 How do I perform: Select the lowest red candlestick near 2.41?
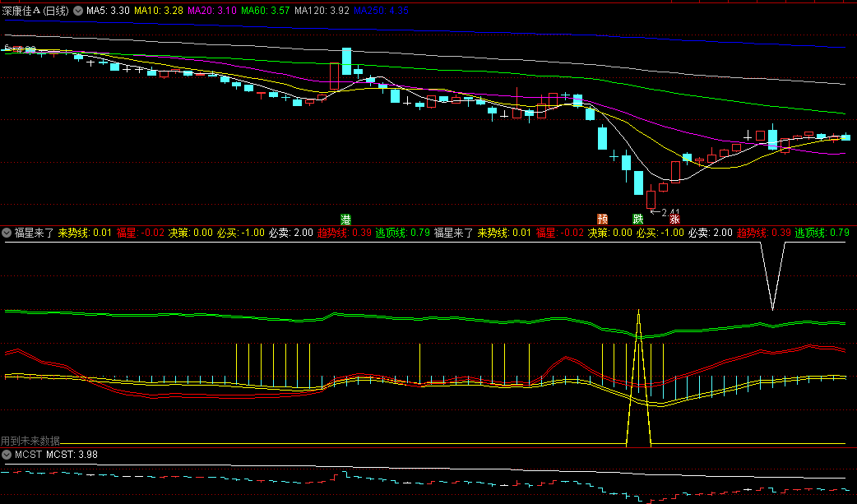(x=651, y=198)
